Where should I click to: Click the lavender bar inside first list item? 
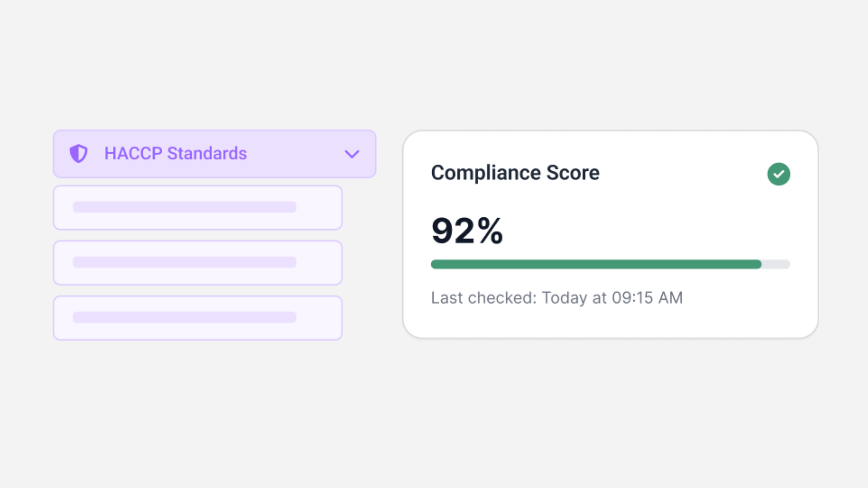(x=184, y=207)
